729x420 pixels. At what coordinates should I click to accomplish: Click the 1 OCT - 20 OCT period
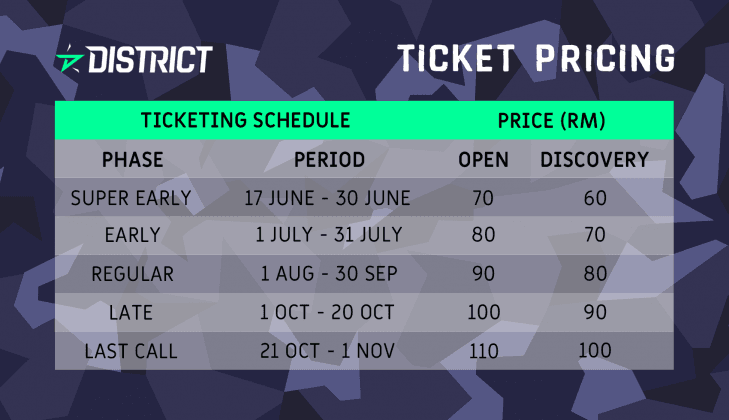pyautogui.click(x=327, y=312)
